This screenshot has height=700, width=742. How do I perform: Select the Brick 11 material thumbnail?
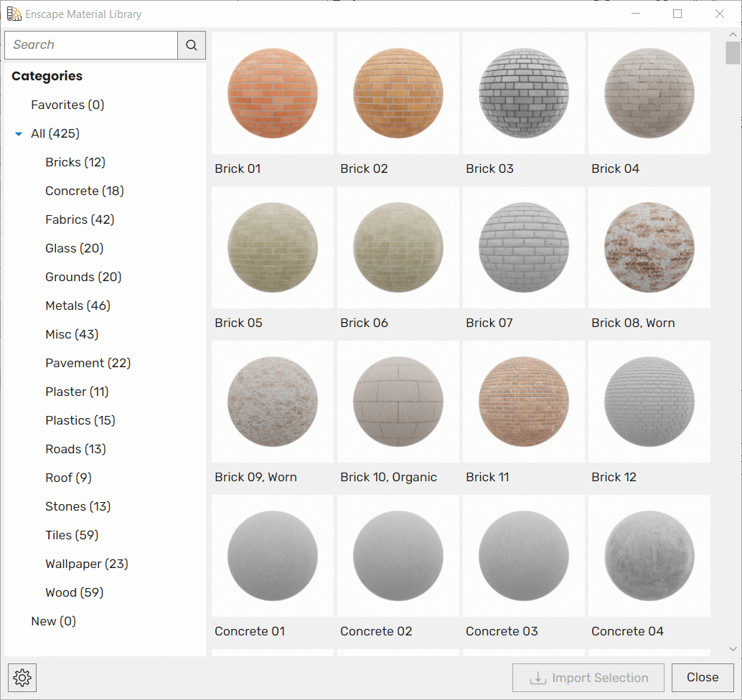point(524,402)
